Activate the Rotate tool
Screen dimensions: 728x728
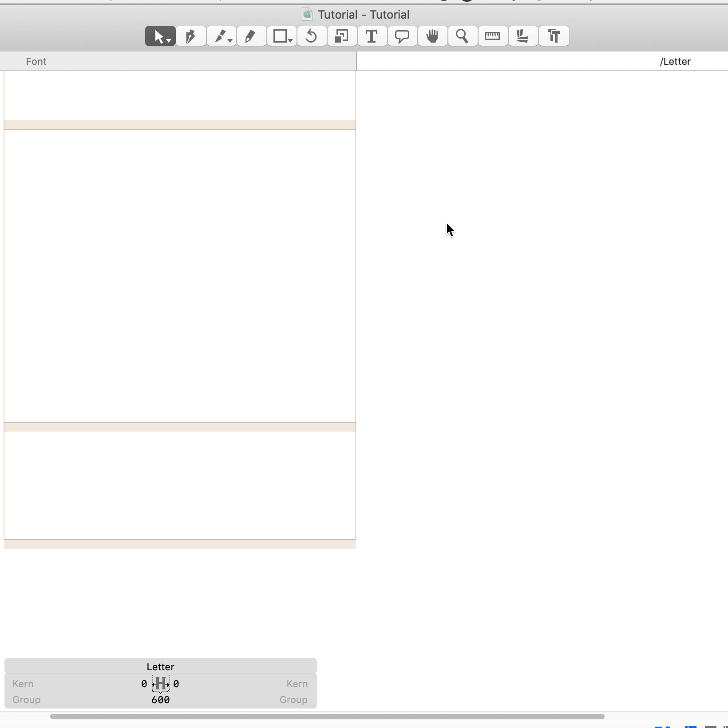pos(312,36)
